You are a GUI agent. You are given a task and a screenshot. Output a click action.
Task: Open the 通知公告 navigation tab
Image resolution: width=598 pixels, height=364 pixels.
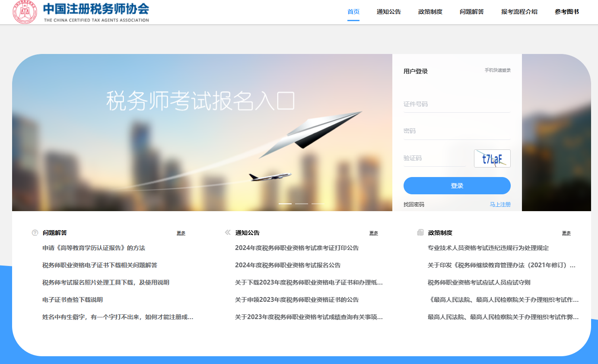(388, 12)
